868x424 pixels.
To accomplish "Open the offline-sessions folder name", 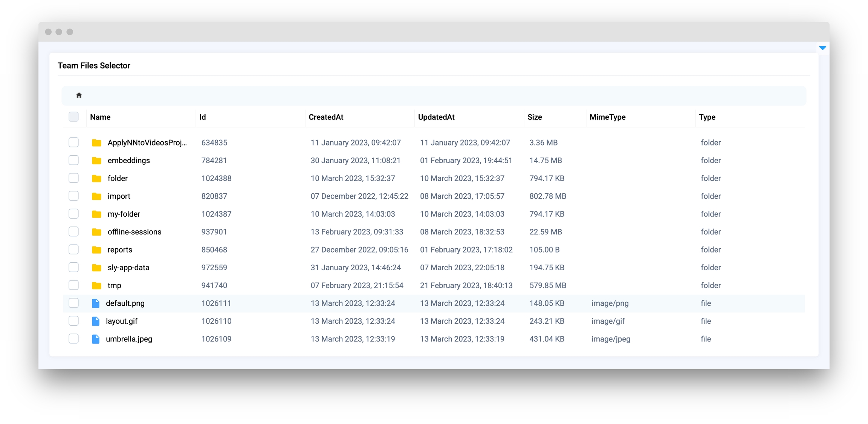I will click(134, 232).
